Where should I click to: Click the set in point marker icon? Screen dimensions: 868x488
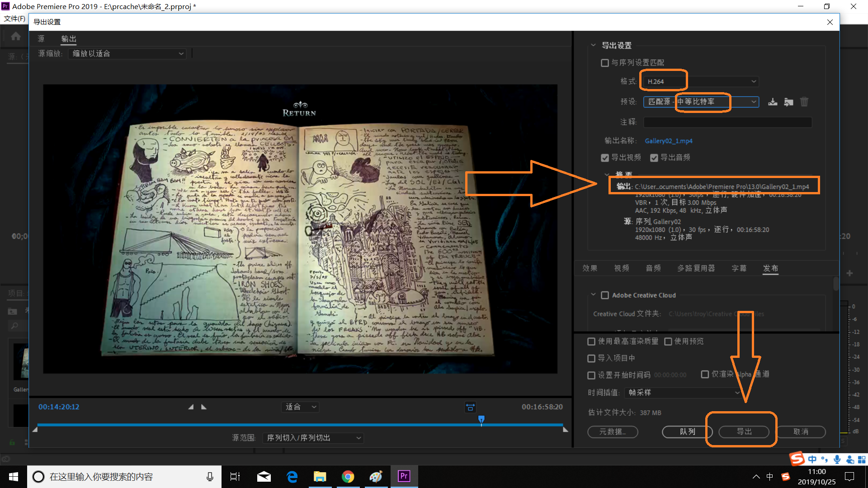click(x=191, y=407)
